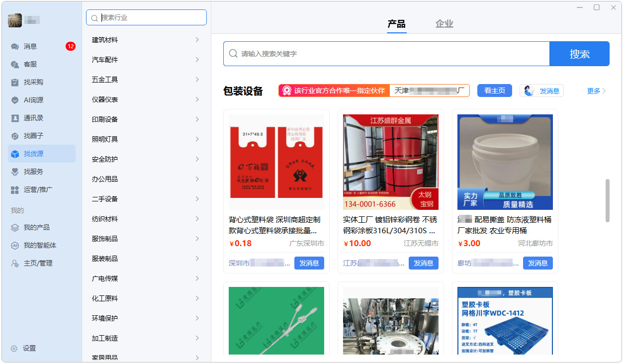This screenshot has height=364, width=623.
Task: Click the 找服务 icon
Action: 15,172
